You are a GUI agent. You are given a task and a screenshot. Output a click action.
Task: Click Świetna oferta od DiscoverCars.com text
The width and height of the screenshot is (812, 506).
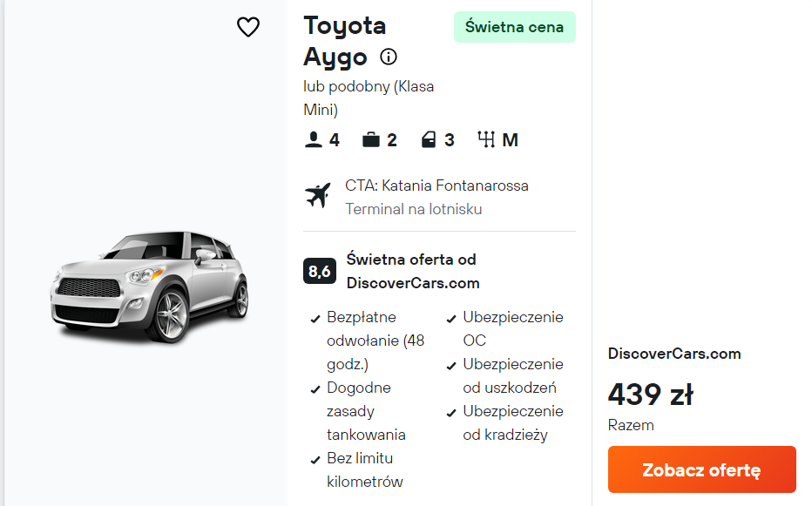[412, 271]
